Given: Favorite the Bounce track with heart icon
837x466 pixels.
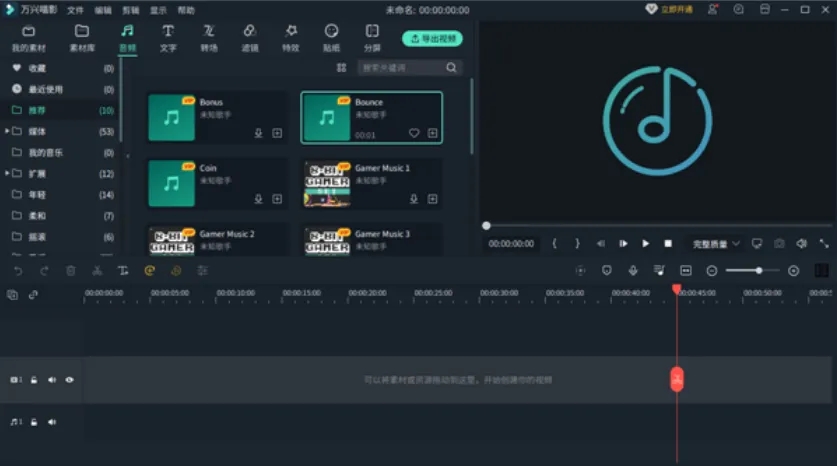Looking at the screenshot, I should click(414, 133).
